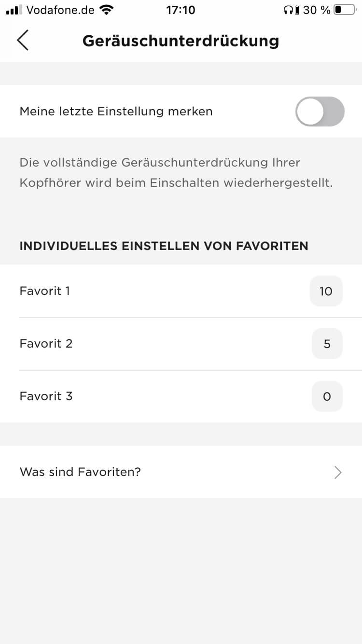Open the Favorit 1 value selector showing 10
This screenshot has width=362, height=644.
326,291
